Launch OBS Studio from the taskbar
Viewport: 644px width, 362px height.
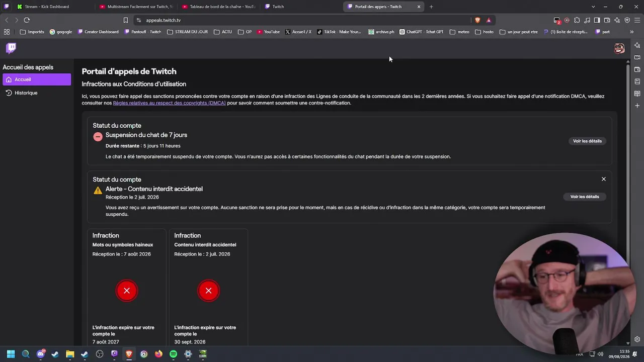coord(100,354)
